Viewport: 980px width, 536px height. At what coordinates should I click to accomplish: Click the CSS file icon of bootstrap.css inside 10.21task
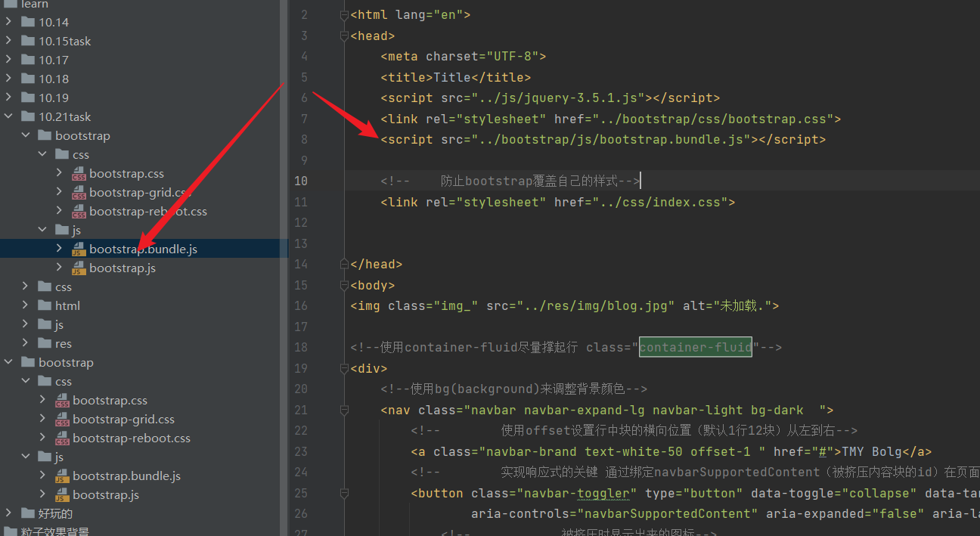click(79, 174)
